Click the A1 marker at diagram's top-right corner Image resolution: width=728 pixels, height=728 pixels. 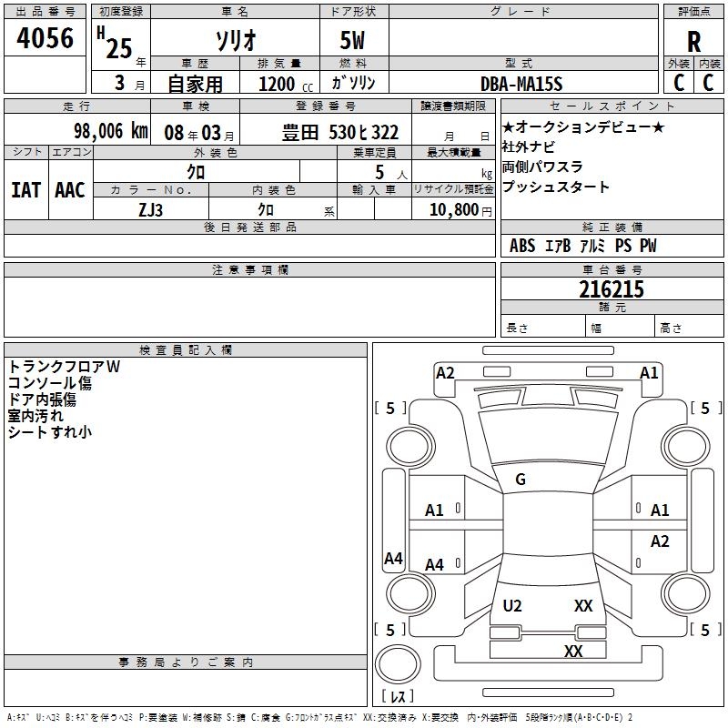coord(649,373)
